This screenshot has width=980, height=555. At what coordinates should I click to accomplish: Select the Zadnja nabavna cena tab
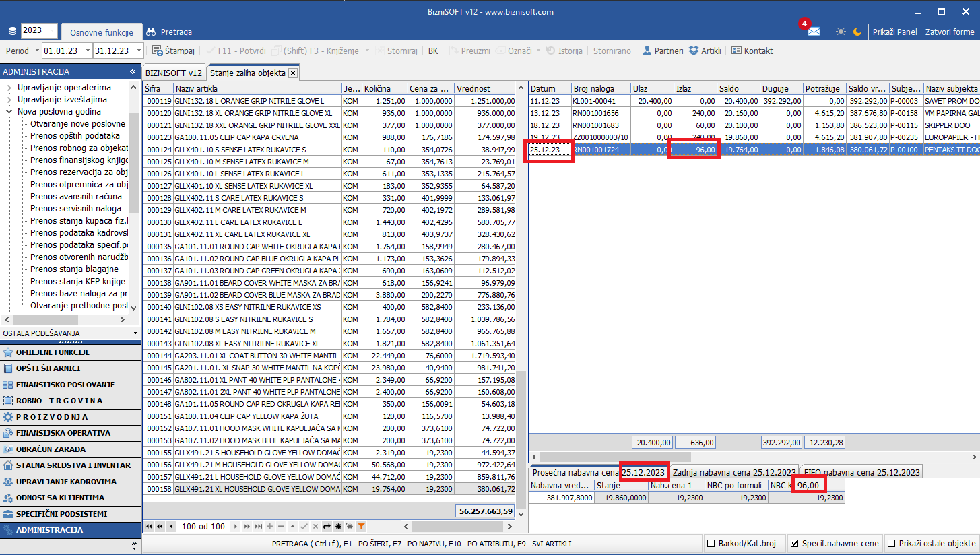(734, 472)
